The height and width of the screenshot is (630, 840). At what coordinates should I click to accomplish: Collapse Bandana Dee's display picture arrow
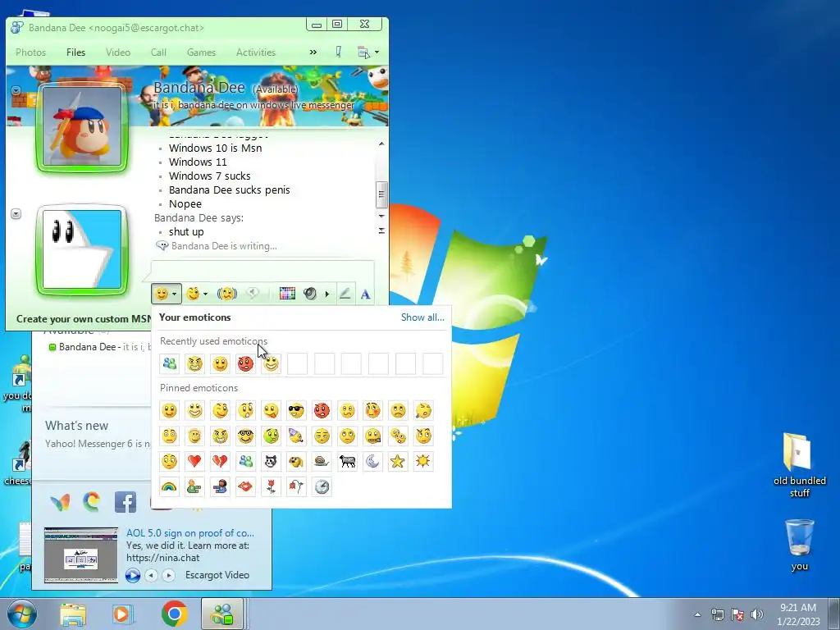(16, 90)
